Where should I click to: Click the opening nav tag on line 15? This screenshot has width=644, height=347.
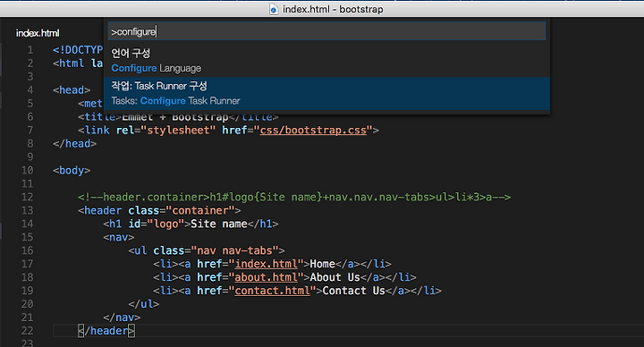point(118,237)
